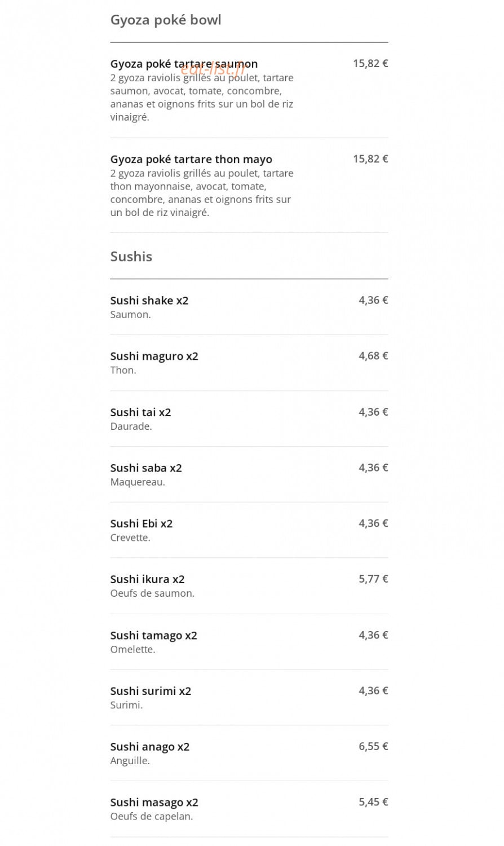Viewport: 504px width, 846px height.
Task: Click the Sushi masago x2 title
Action: click(x=154, y=803)
